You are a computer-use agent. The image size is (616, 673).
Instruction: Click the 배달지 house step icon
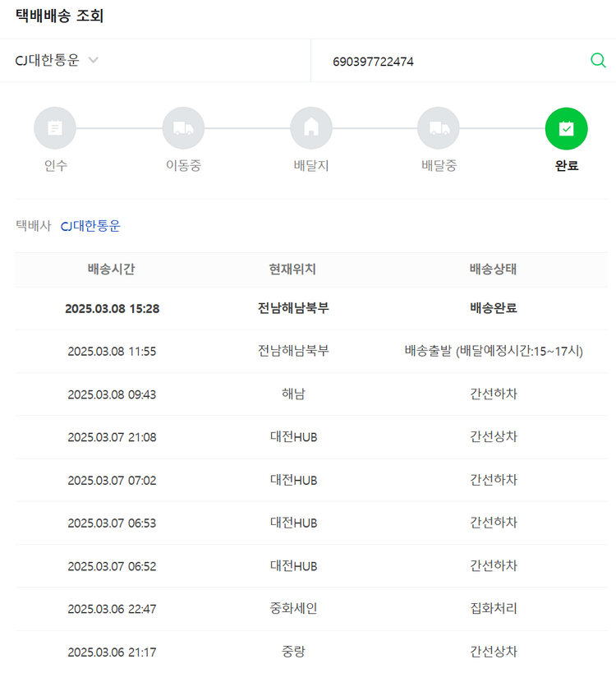click(x=311, y=128)
